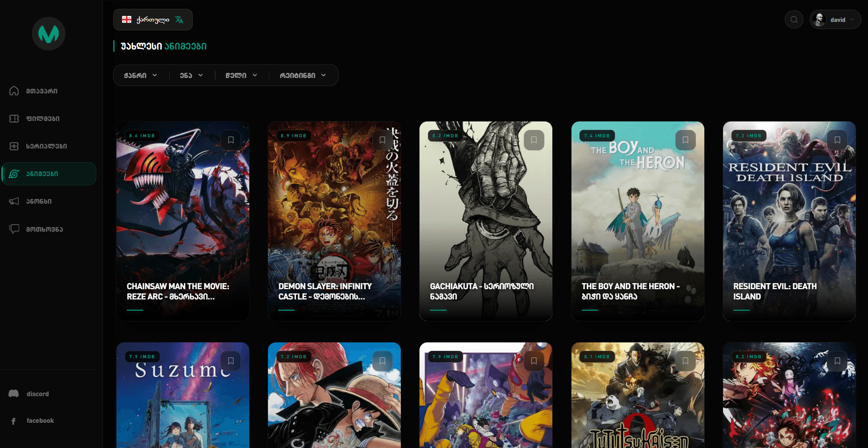Viewport: 868px width, 448px height.
Task: Bookmark Demon Slayer Infinity Castle card
Action: [382, 140]
